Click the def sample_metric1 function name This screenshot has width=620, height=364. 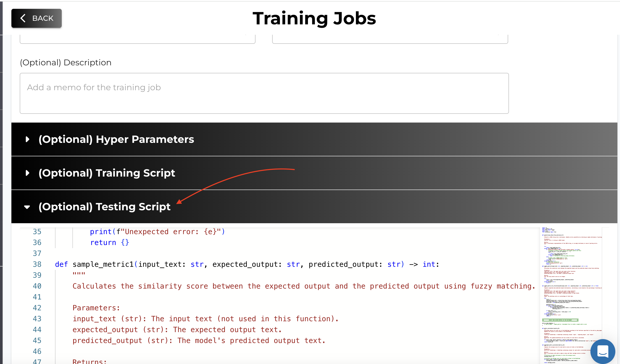coord(103,264)
